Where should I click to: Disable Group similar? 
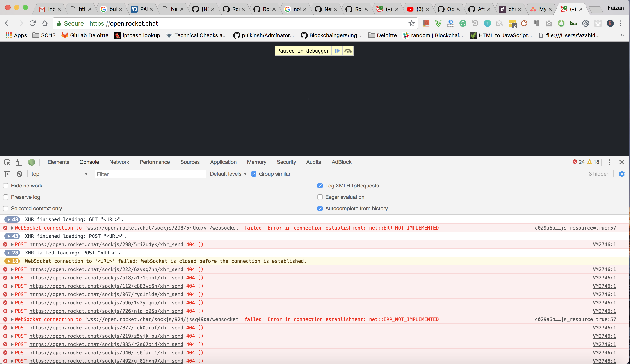254,174
